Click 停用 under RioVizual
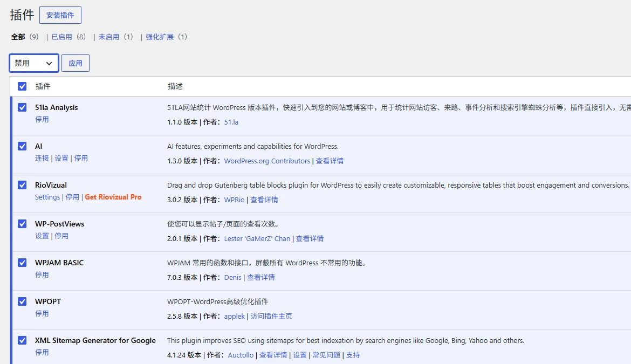 pos(72,197)
